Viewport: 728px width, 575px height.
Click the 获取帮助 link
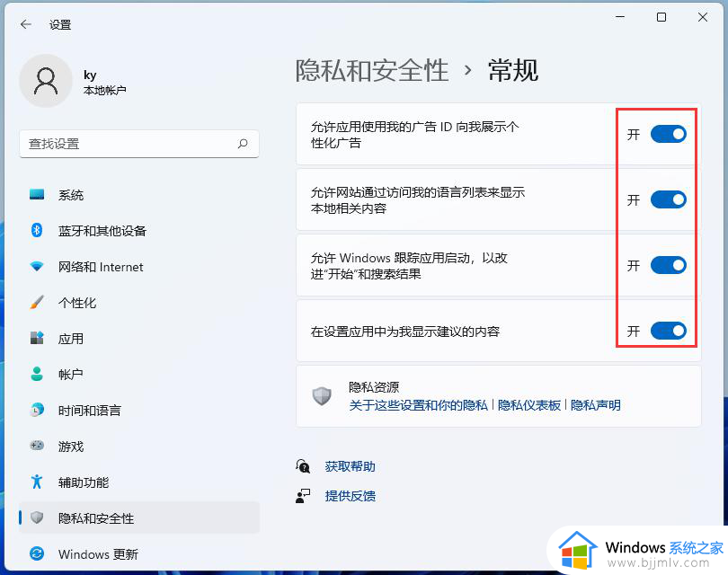click(351, 466)
